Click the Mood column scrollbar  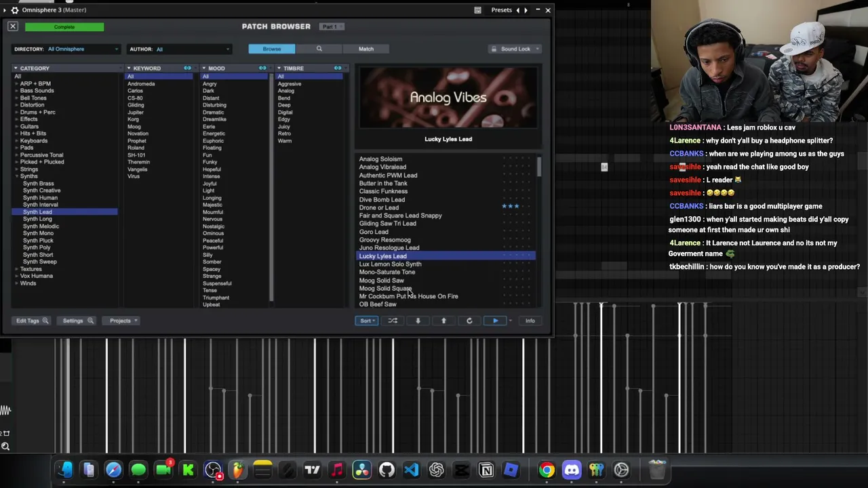click(x=271, y=186)
